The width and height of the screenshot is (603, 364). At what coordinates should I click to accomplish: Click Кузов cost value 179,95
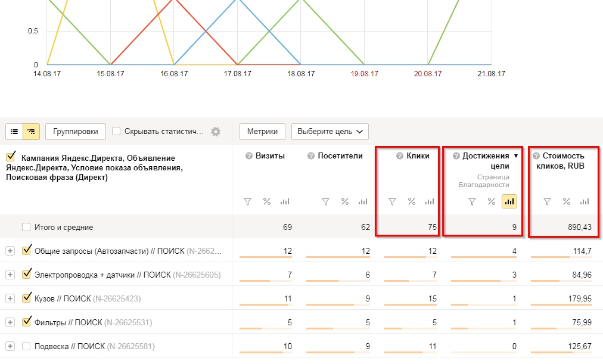tap(580, 298)
